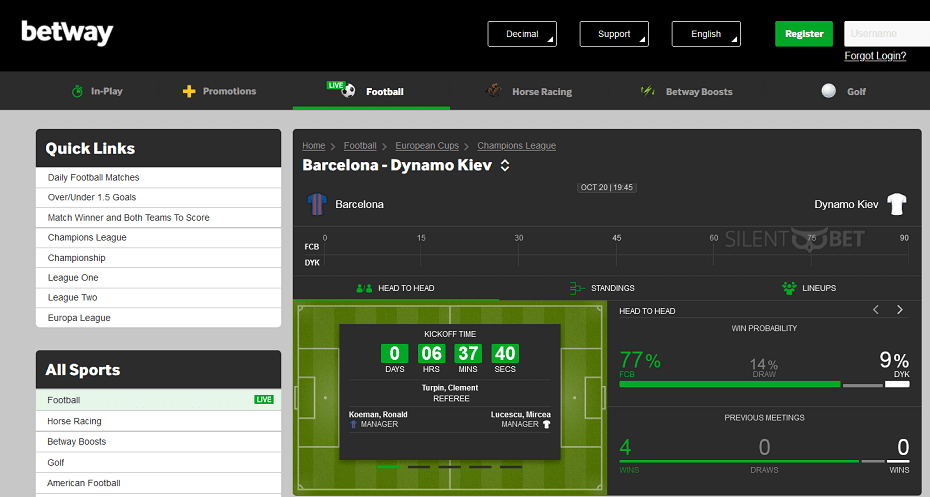Viewport: 930px width, 497px height.
Task: Click the green Register button
Action: point(804,34)
